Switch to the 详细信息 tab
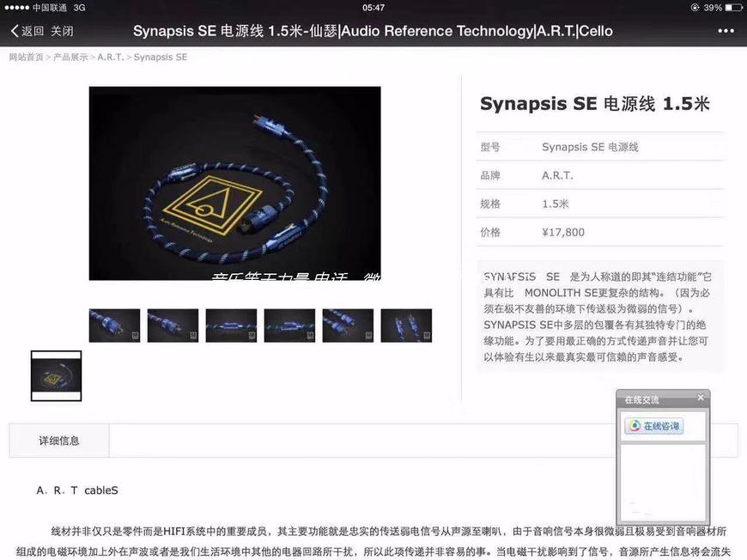Viewport: 747px width, 560px height. (x=59, y=441)
